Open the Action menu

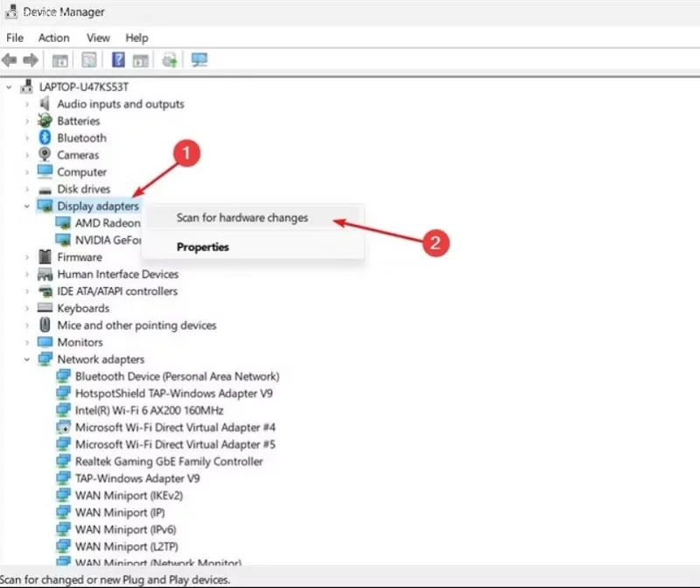tap(53, 38)
